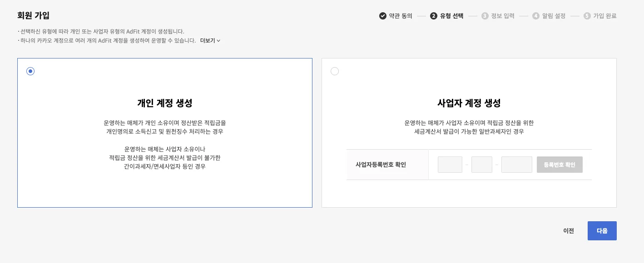The width and height of the screenshot is (644, 263).
Task: Click text 간이과세자/면세사업자 등인 경우
Action: coord(165,166)
